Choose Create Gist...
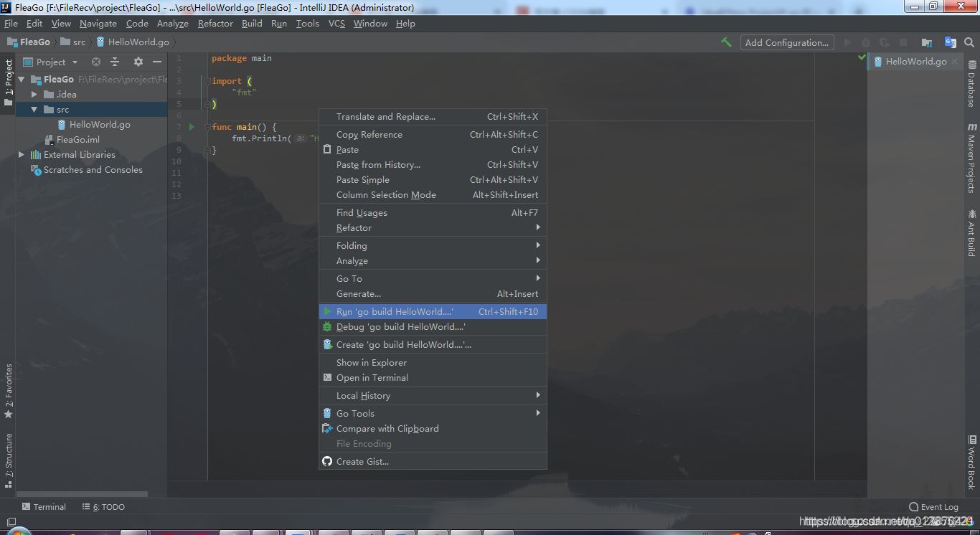The height and width of the screenshot is (535, 980). click(433, 462)
